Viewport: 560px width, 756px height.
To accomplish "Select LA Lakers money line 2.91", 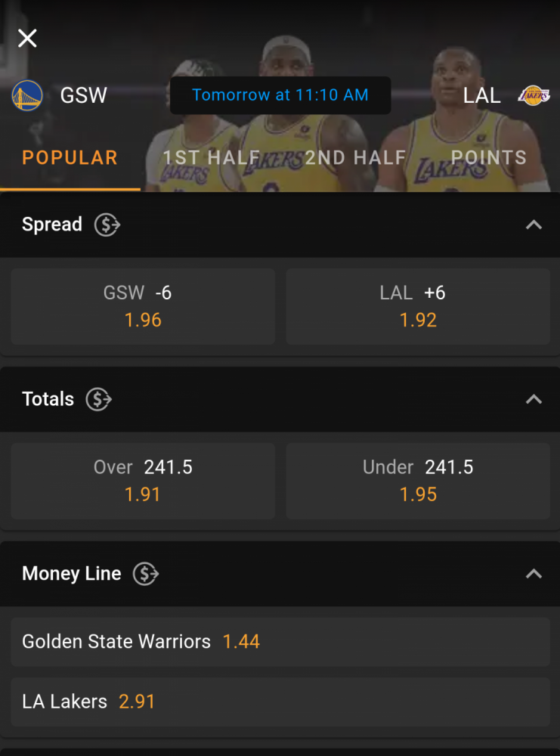I will [x=280, y=702].
